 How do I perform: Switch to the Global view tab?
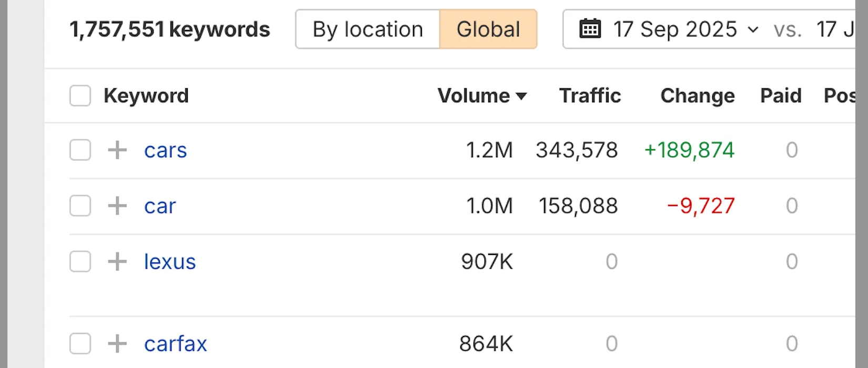(488, 29)
